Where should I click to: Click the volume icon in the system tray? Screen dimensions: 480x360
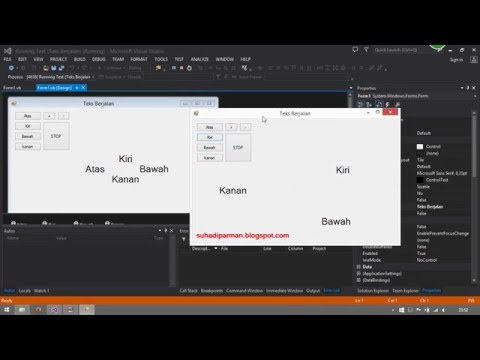[444, 310]
